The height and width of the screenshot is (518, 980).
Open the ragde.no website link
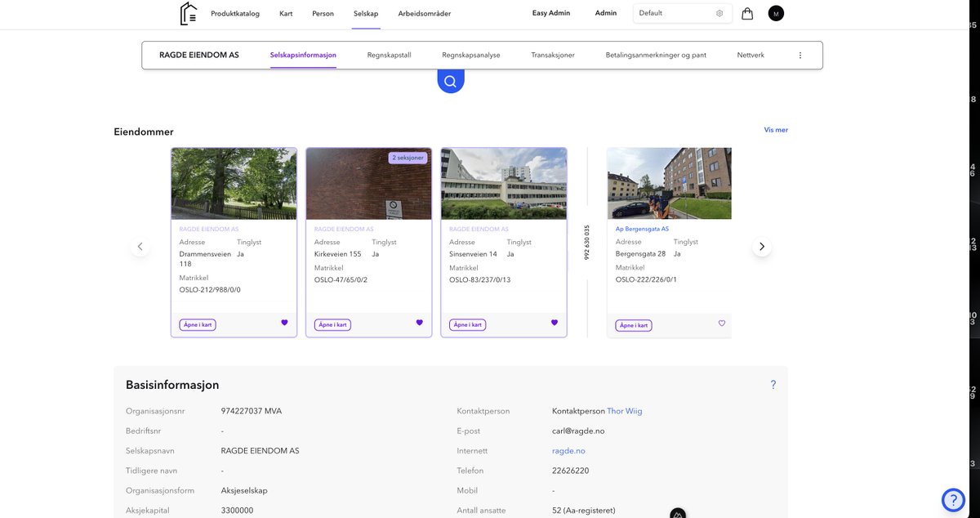tap(568, 451)
